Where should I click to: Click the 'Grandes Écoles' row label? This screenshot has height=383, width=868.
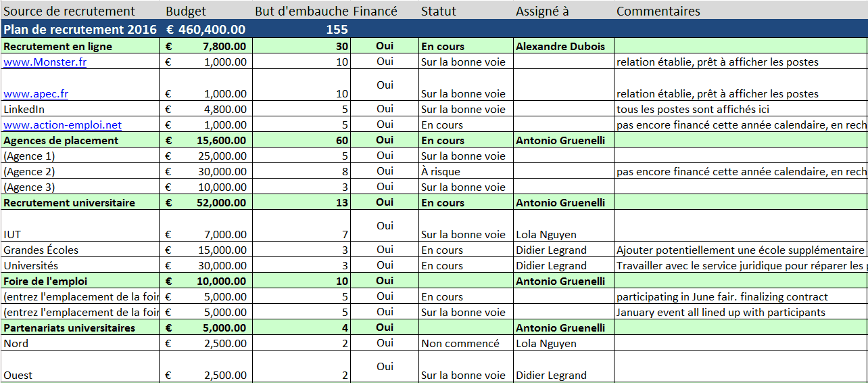pos(41,250)
